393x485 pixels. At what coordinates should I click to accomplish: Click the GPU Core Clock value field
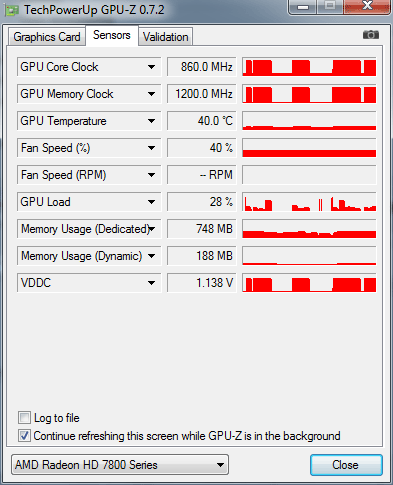pos(202,67)
